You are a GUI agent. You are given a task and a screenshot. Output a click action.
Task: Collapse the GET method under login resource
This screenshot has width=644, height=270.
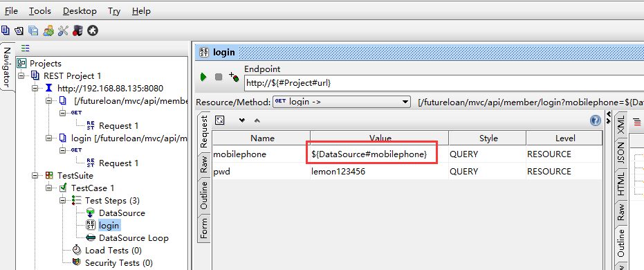coord(62,150)
